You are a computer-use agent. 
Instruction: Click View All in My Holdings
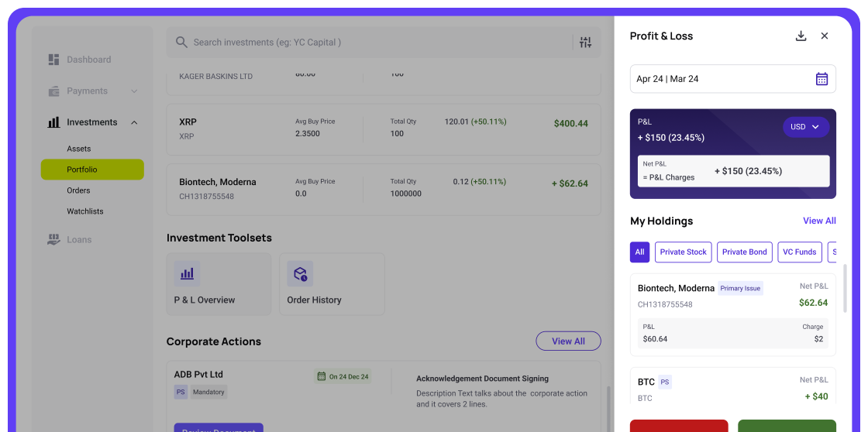coord(819,221)
